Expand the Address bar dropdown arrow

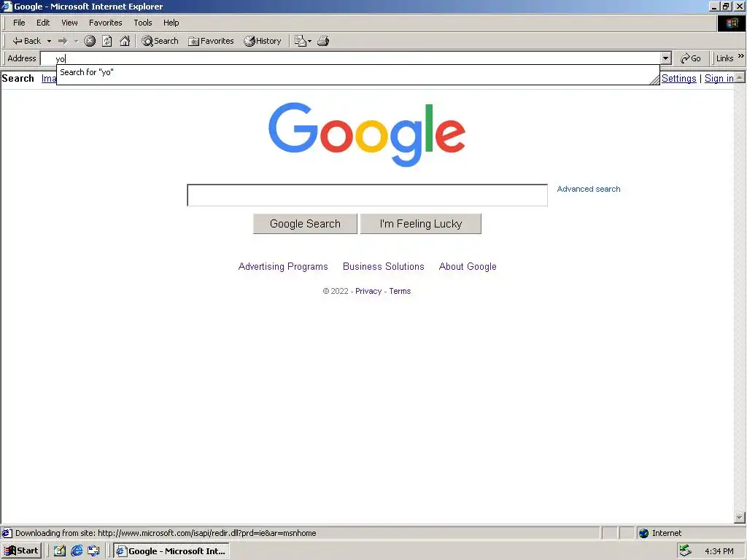666,58
